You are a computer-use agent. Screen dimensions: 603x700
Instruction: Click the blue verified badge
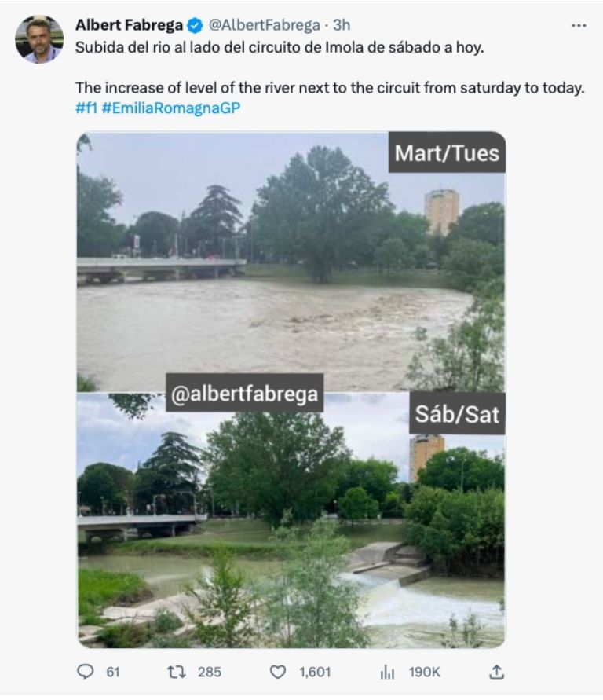[x=198, y=25]
